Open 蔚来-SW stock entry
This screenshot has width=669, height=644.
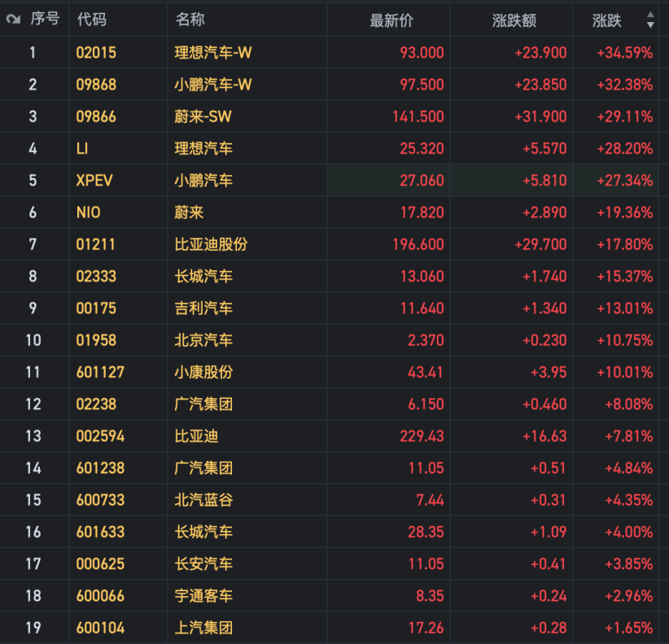click(x=203, y=116)
